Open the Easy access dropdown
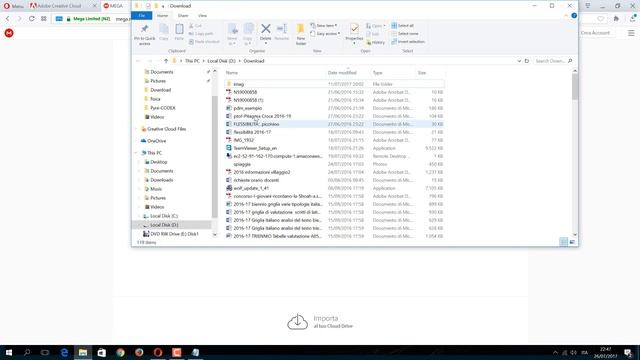 (x=325, y=33)
